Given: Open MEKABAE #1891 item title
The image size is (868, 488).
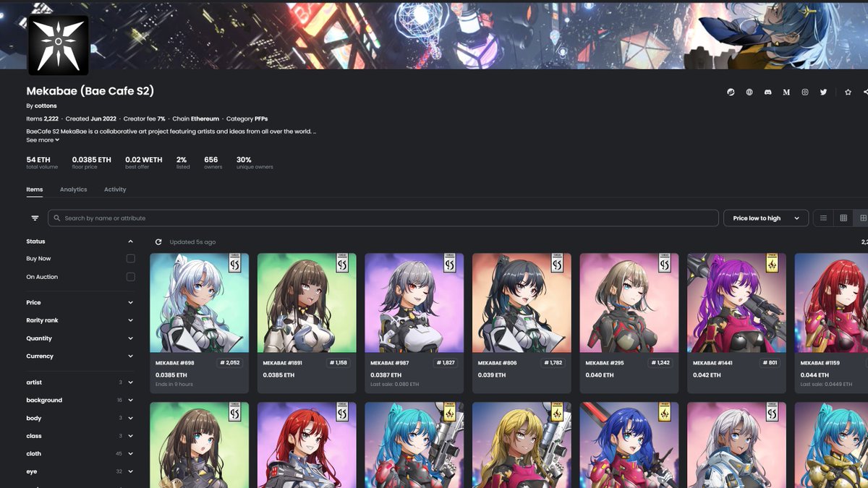Looking at the screenshot, I should coord(283,363).
